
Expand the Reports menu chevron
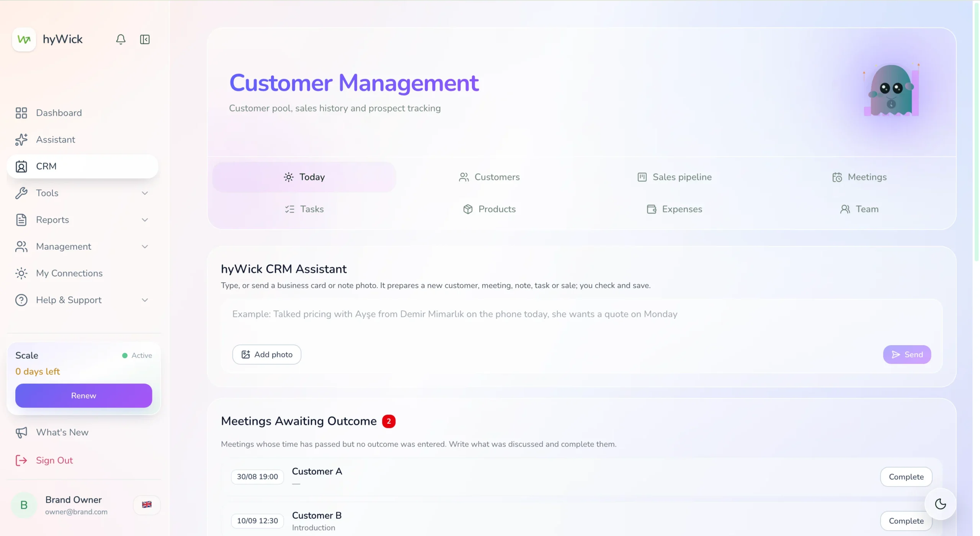[145, 220]
